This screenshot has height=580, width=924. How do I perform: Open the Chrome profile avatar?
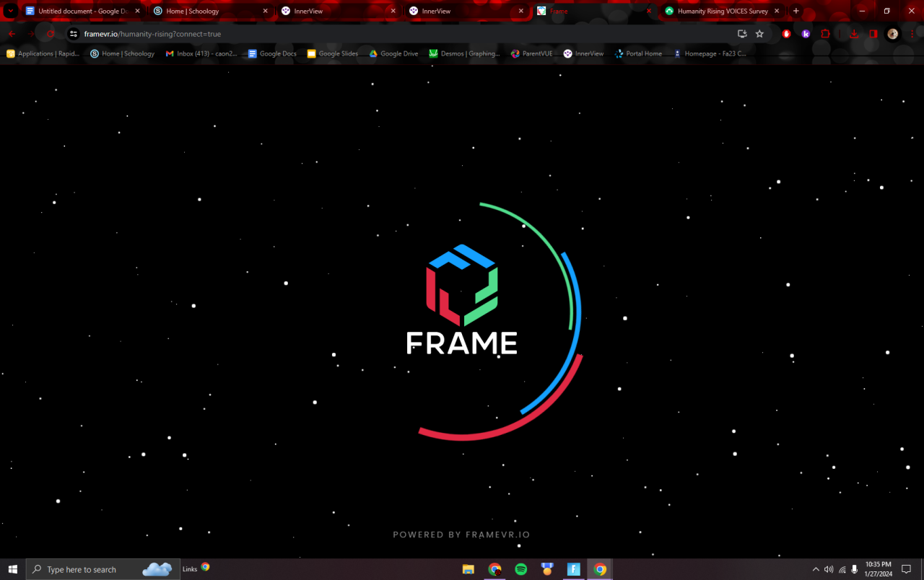click(x=893, y=34)
